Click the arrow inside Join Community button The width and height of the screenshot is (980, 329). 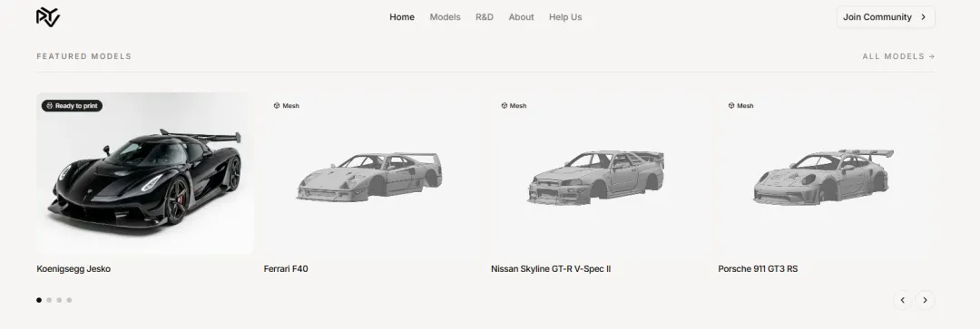pyautogui.click(x=923, y=17)
